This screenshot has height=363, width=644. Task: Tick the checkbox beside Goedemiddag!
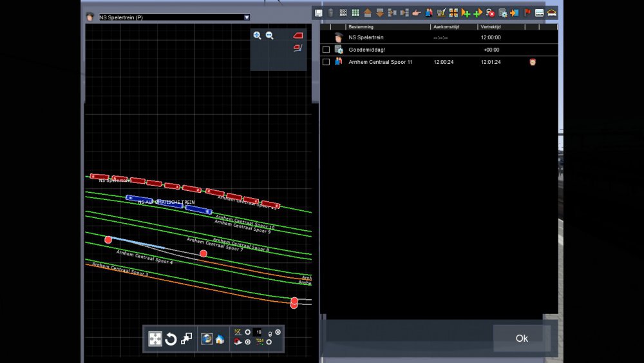click(326, 50)
